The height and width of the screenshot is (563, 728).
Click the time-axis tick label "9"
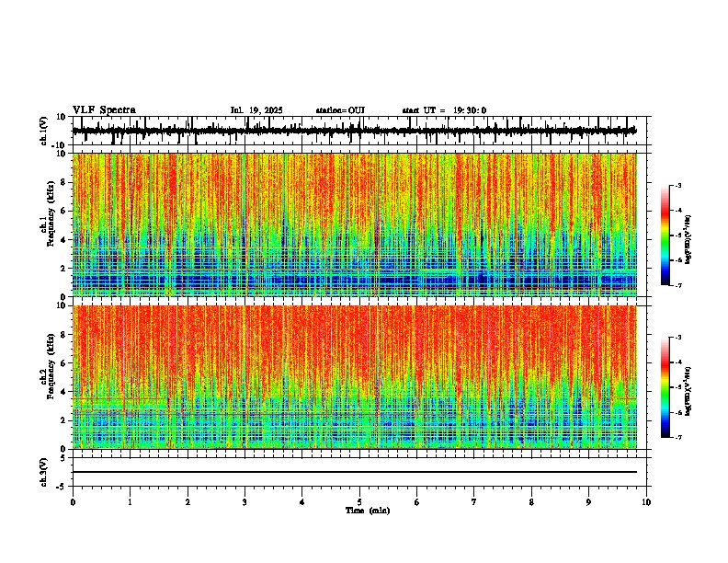coord(588,502)
